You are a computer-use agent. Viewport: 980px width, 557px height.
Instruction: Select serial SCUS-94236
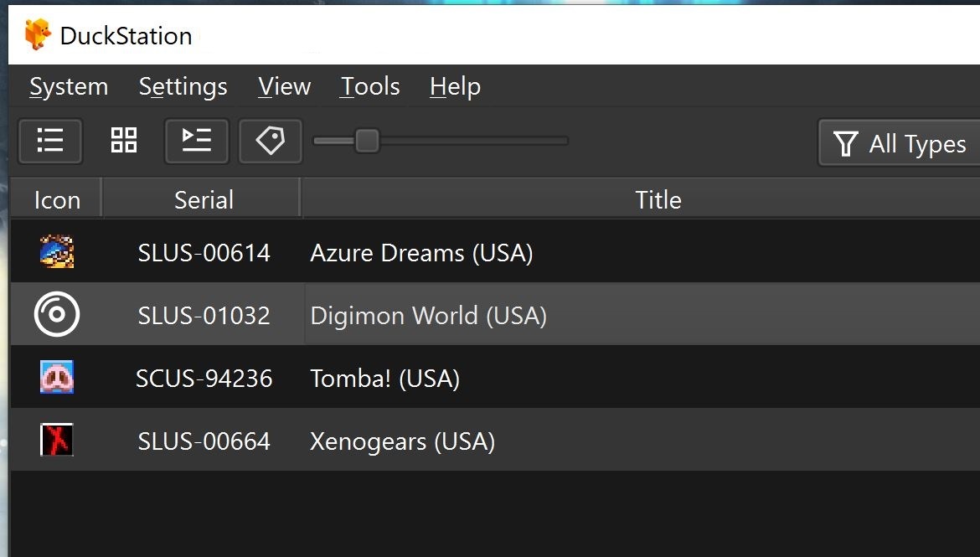pos(204,379)
